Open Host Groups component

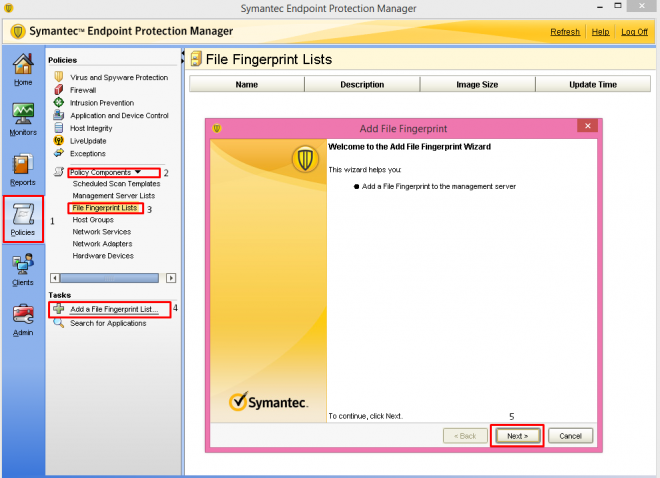(93, 220)
